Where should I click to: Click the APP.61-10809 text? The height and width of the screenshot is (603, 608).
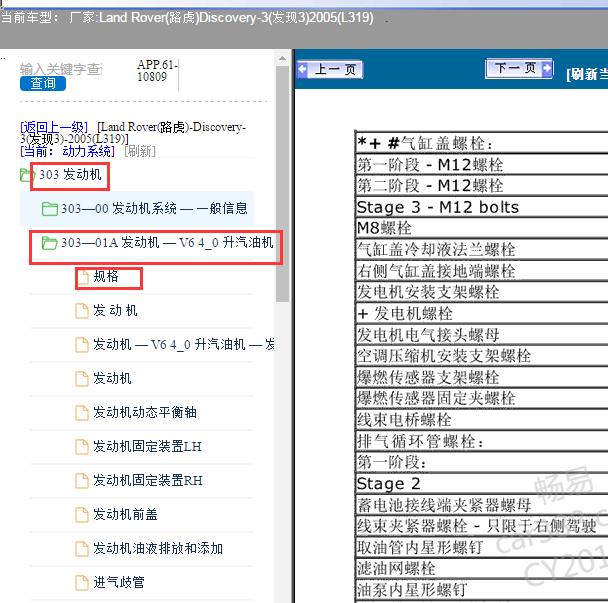point(157,71)
